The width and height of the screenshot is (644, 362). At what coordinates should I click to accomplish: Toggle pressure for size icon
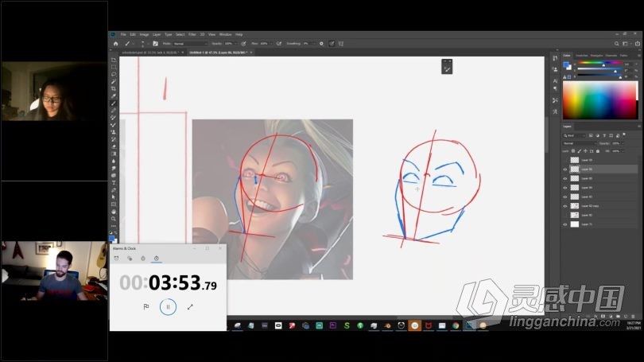pyautogui.click(x=332, y=44)
